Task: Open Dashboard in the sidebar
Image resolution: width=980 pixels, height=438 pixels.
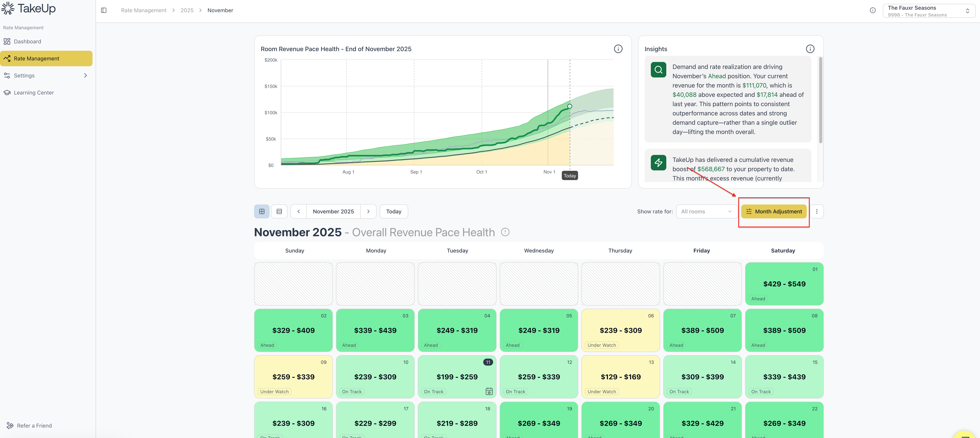Action: click(x=27, y=41)
